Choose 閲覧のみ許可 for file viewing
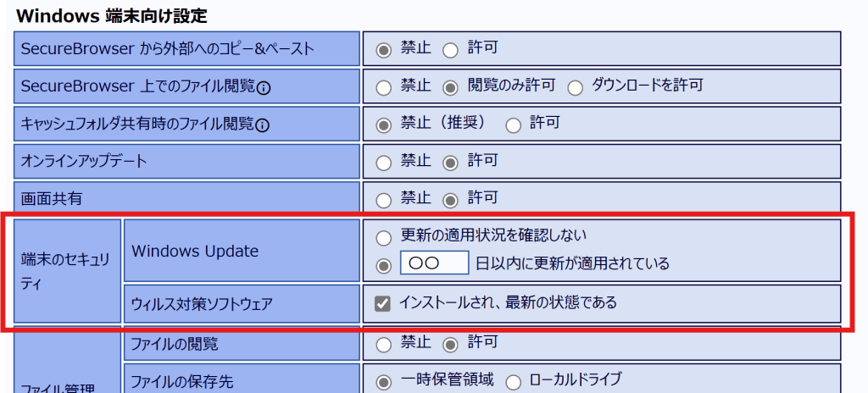The image size is (868, 393). click(x=450, y=87)
